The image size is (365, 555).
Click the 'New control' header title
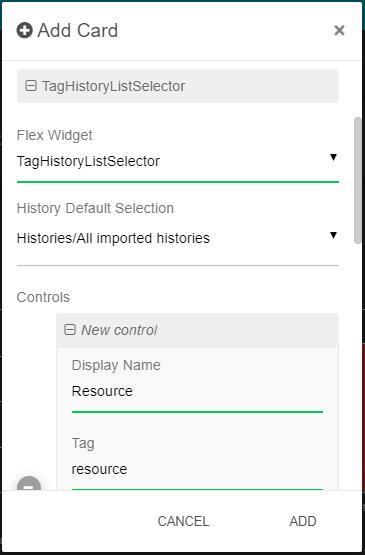tap(119, 330)
